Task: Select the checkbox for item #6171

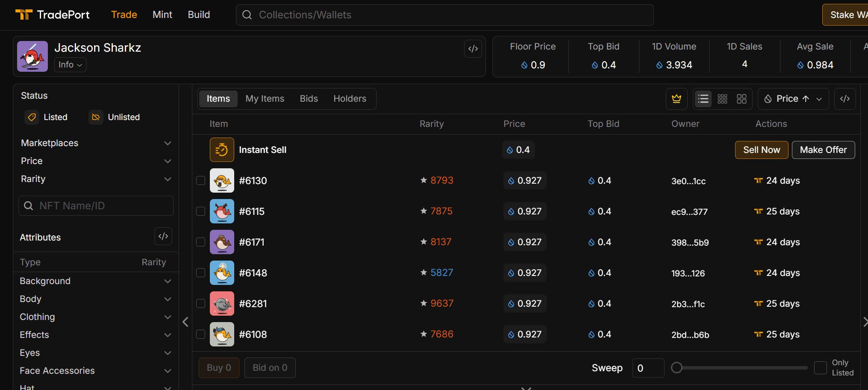Action: pos(201,242)
